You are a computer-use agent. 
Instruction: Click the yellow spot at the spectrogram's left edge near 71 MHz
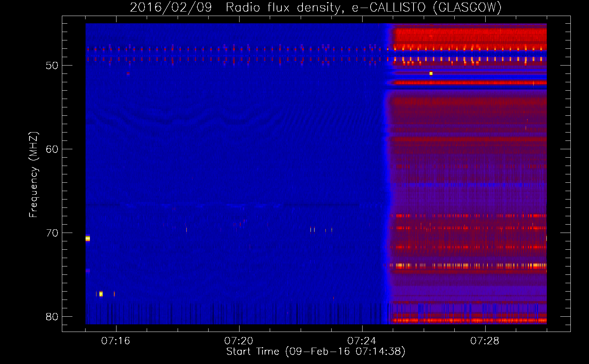[88, 238]
